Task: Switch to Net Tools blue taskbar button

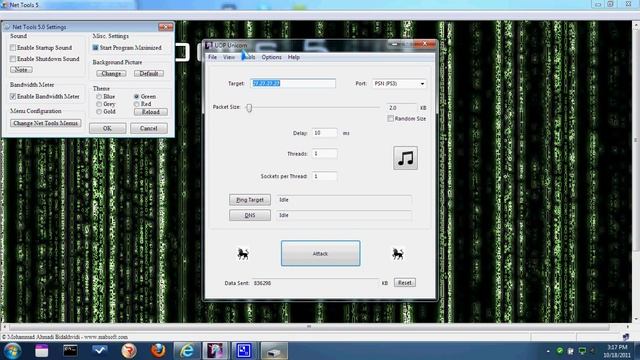Action: (244, 351)
